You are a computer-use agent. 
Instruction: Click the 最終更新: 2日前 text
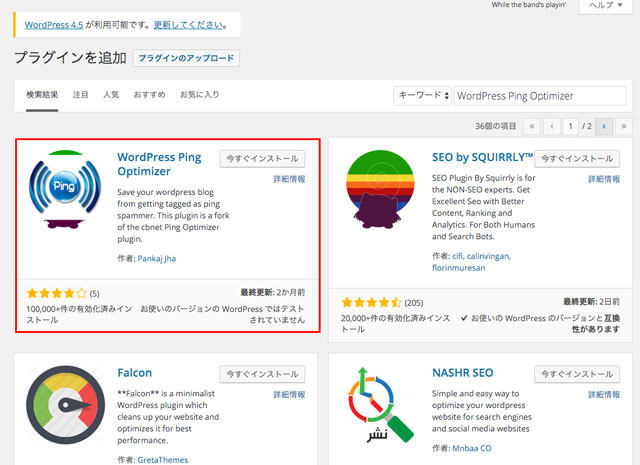tap(591, 302)
